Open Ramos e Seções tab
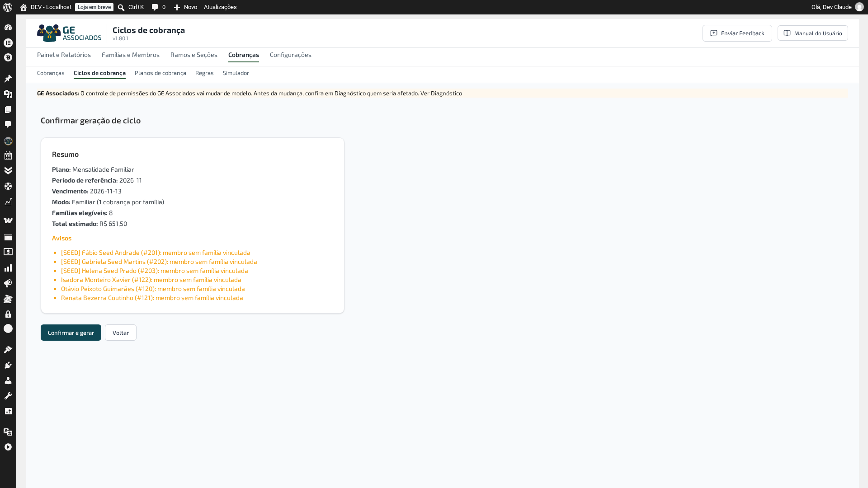The width and height of the screenshot is (868, 488). coord(194,55)
